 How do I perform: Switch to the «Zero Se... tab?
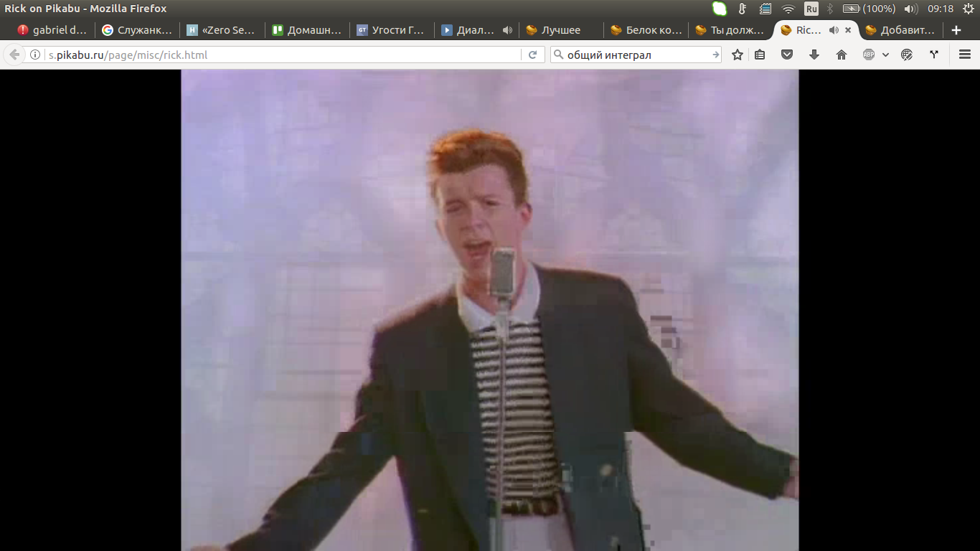tap(222, 30)
